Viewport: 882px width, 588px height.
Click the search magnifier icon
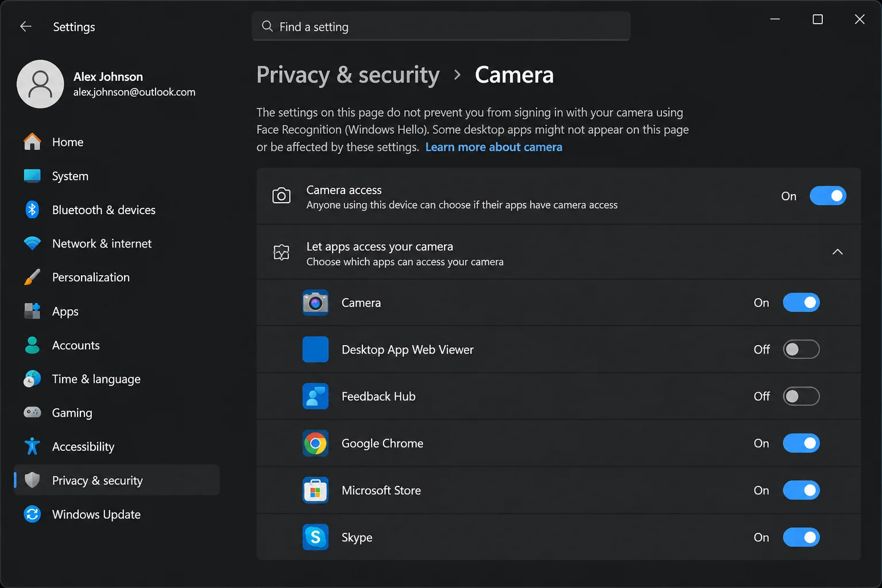point(267,26)
